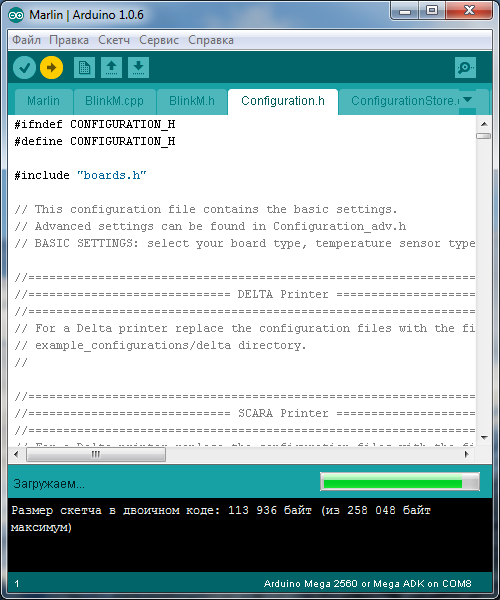Switch to the BlinkM.h tab
Screen dimensions: 500x600
pos(192,101)
